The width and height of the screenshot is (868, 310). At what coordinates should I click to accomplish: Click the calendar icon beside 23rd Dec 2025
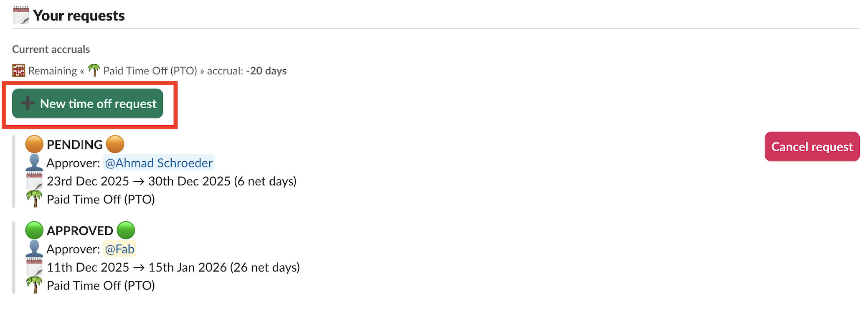click(x=34, y=181)
